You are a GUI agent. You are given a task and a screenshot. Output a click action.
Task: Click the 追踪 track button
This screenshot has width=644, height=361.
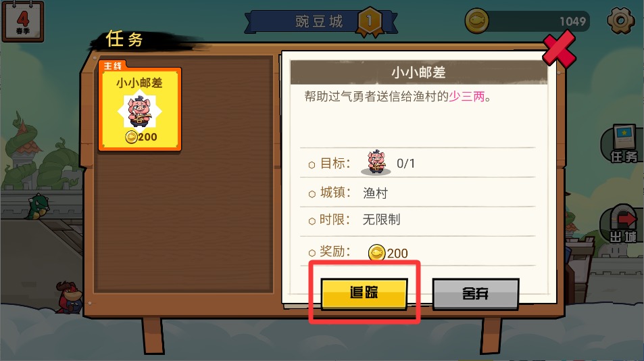[364, 293]
